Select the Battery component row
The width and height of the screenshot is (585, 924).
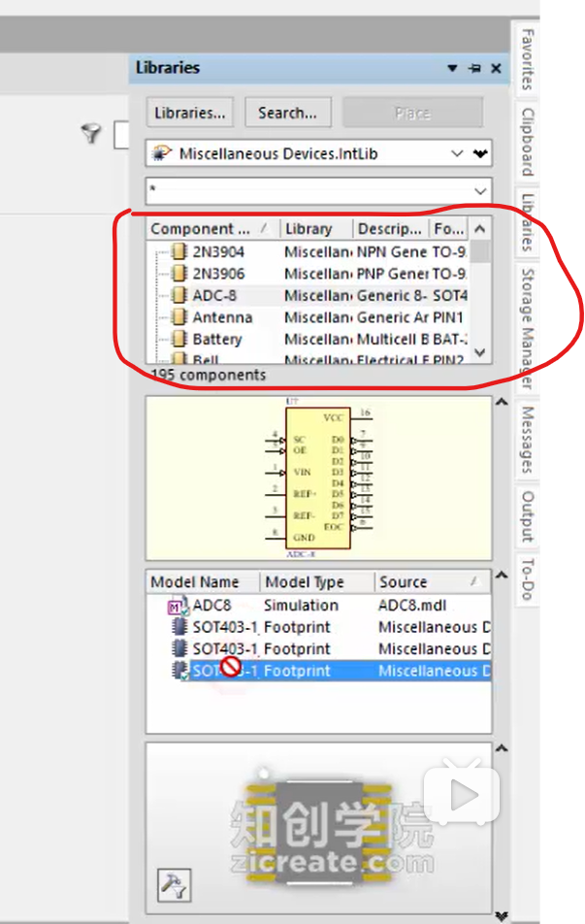[x=309, y=340]
